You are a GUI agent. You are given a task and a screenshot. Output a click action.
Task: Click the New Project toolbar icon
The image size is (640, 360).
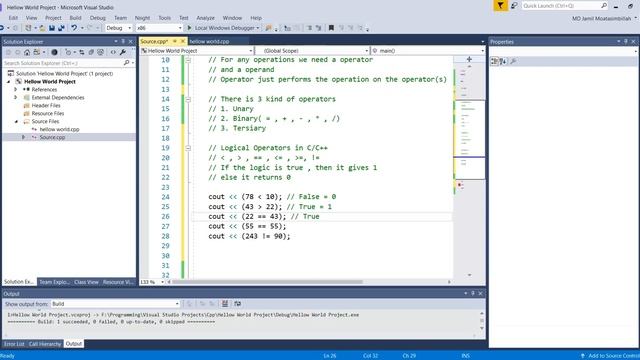28,28
